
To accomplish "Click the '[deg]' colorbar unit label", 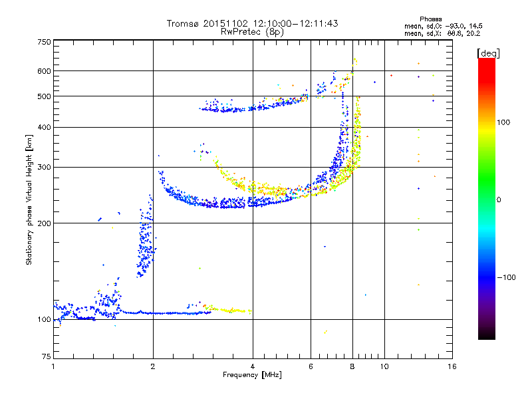I will 488,53.
